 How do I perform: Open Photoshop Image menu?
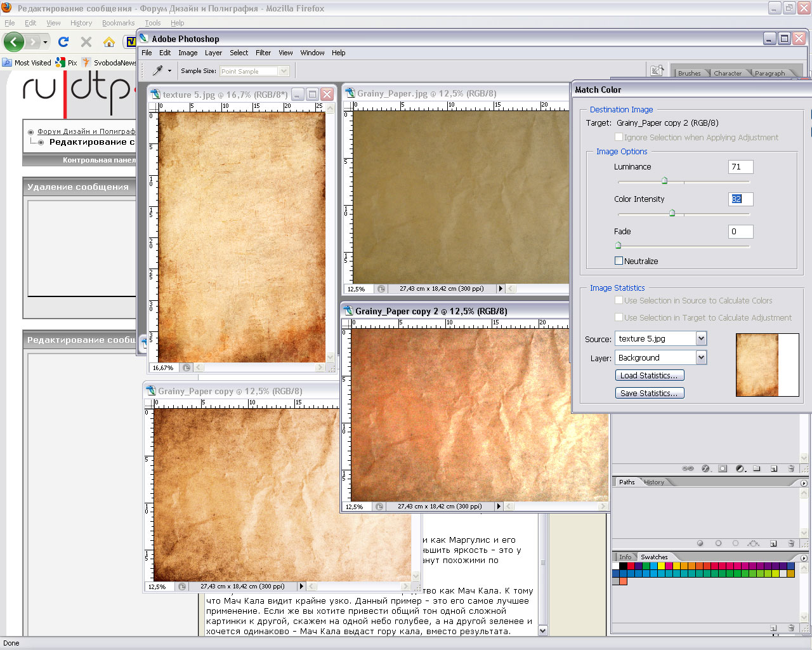pyautogui.click(x=188, y=53)
